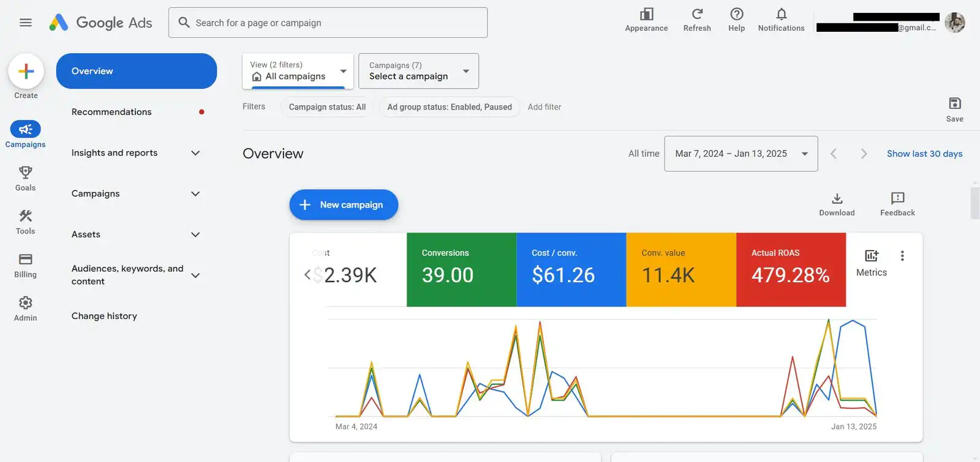Viewport: 980px width, 462px height.
Task: Open Goals trophy icon in sidebar
Action: tap(25, 173)
